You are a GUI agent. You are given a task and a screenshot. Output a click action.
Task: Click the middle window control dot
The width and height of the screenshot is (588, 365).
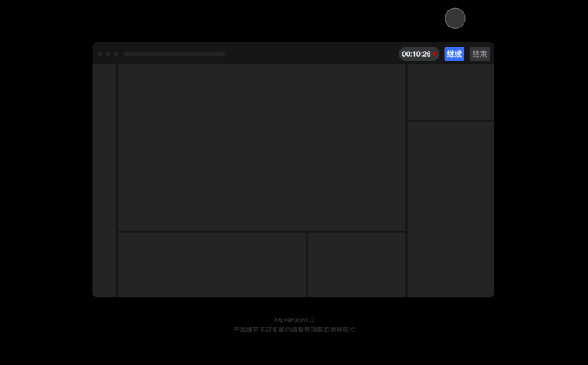108,54
